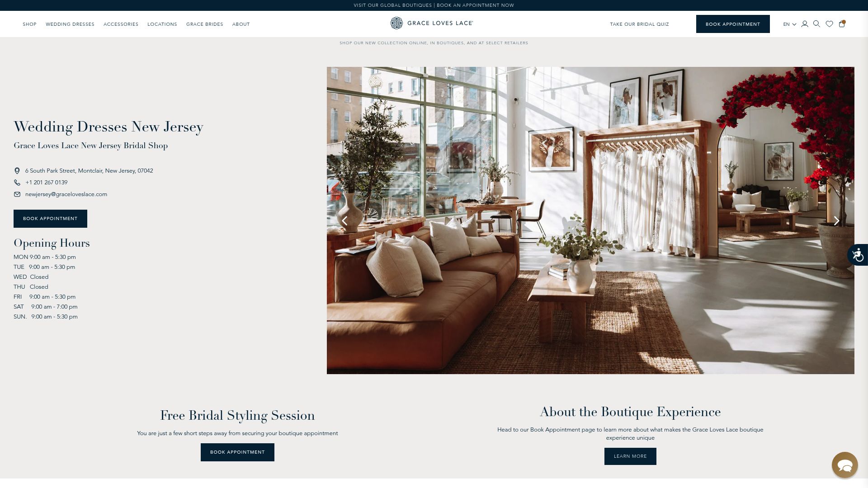This screenshot has height=488, width=868.
Task: Click the Learn More button
Action: click(630, 456)
